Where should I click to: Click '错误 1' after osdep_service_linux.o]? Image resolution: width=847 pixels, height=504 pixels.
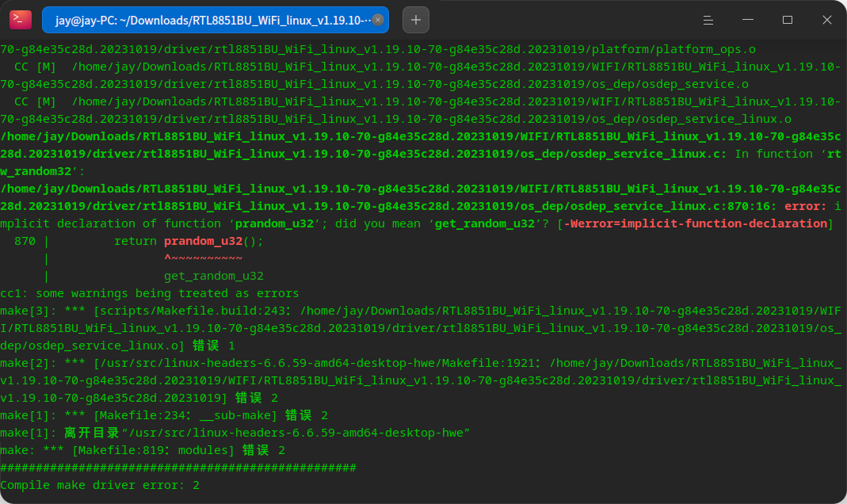(x=214, y=346)
